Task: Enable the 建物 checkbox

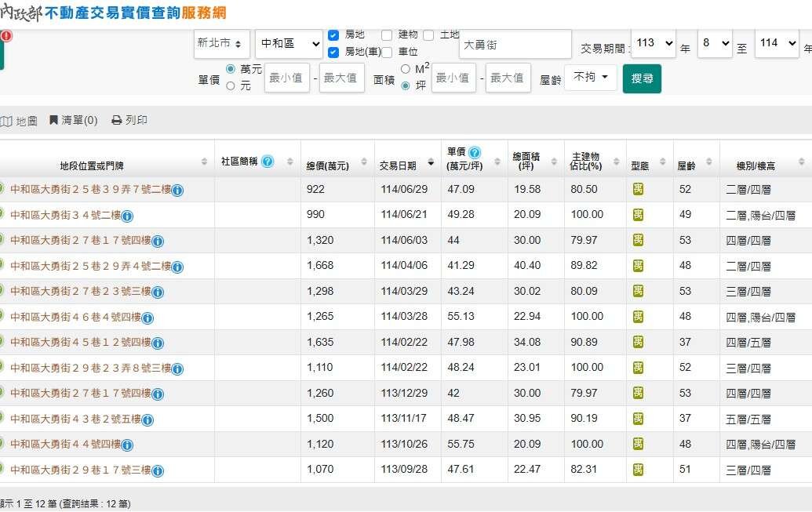Action: pyautogui.click(x=387, y=35)
